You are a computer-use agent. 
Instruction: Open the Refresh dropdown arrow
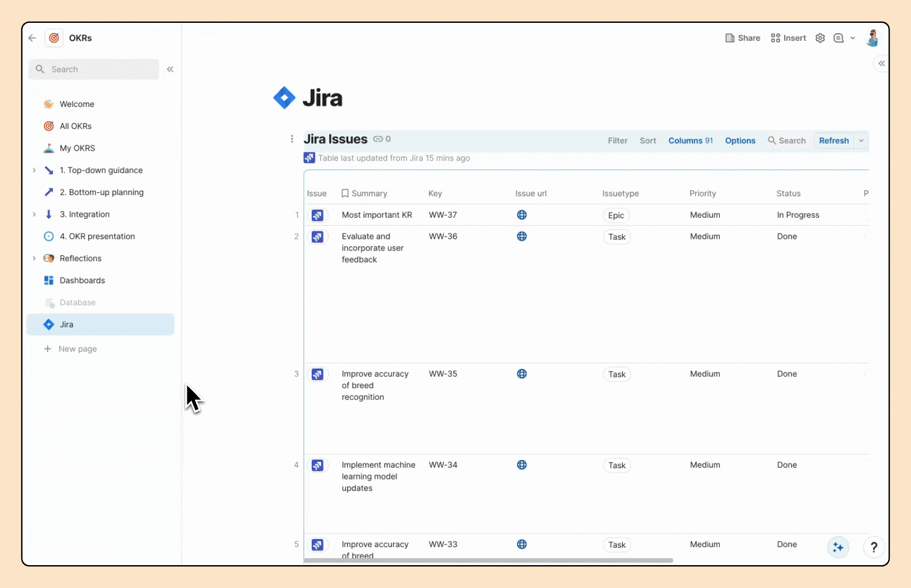pyautogui.click(x=861, y=140)
